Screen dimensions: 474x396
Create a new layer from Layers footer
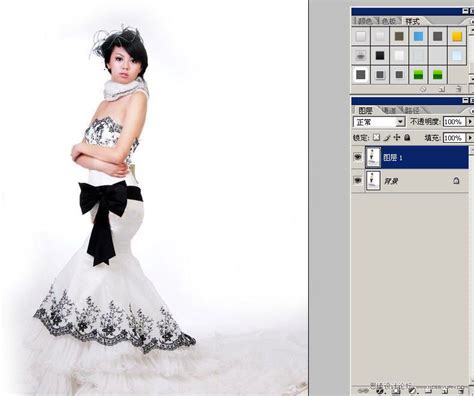tap(445, 391)
